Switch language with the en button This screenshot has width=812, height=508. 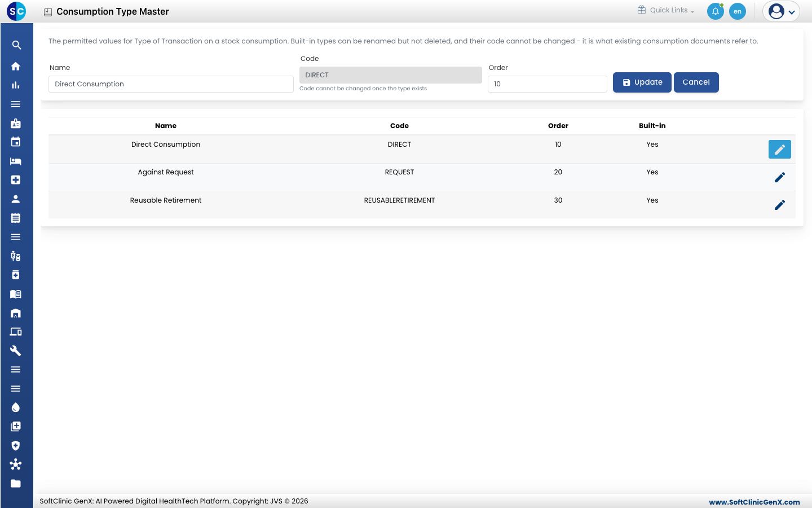(738, 11)
